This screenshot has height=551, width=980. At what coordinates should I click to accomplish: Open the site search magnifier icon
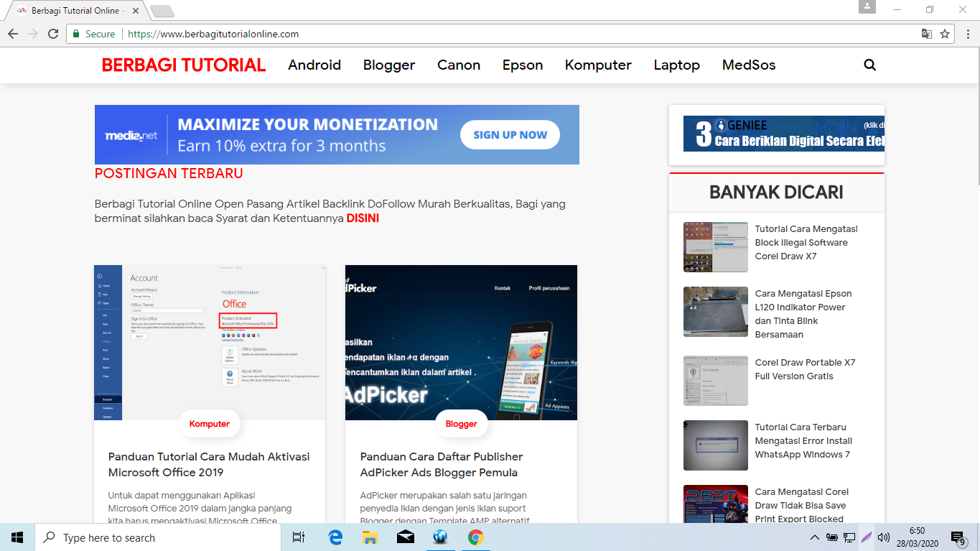tap(869, 65)
